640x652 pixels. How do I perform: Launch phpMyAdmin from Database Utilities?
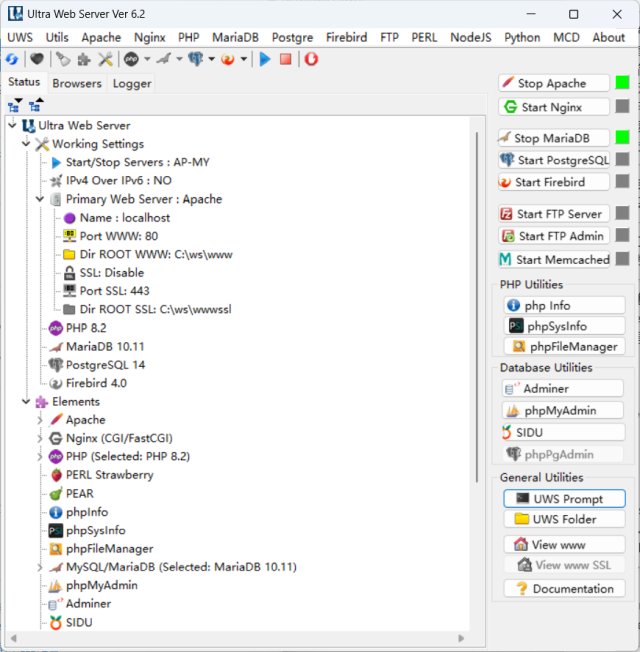(563, 410)
